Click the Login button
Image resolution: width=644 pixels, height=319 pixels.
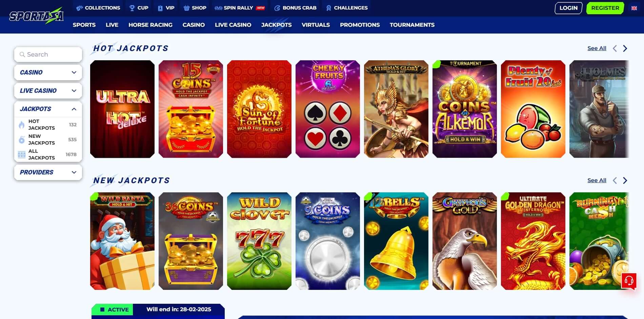(x=568, y=8)
